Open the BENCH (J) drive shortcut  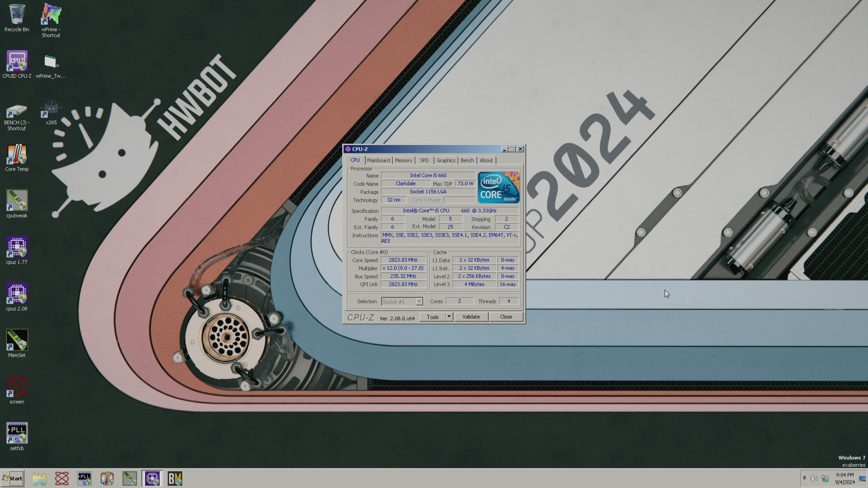(17, 117)
